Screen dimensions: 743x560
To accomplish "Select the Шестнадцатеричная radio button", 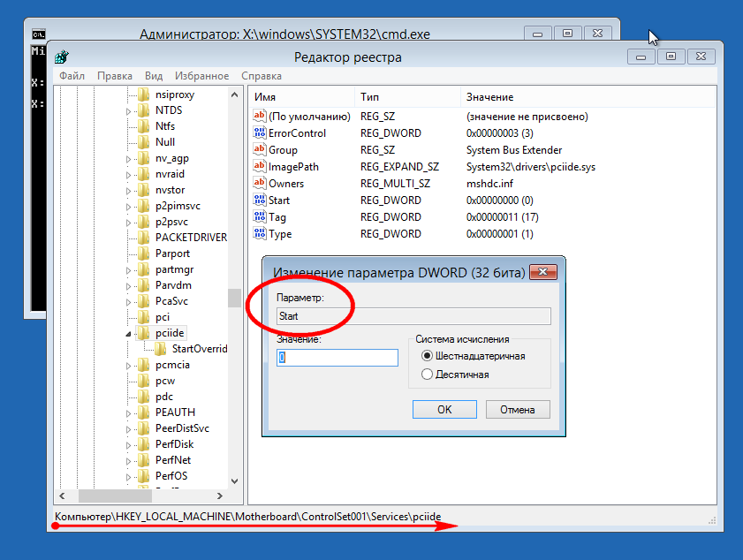I will point(427,356).
